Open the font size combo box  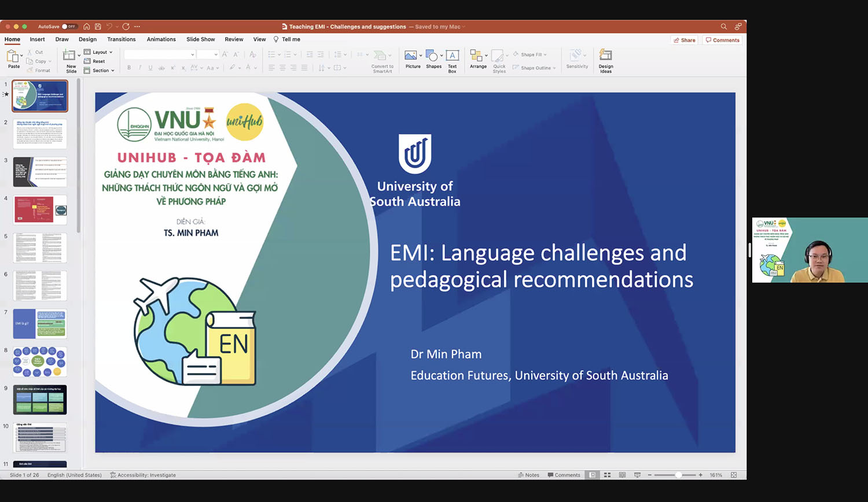tap(207, 54)
